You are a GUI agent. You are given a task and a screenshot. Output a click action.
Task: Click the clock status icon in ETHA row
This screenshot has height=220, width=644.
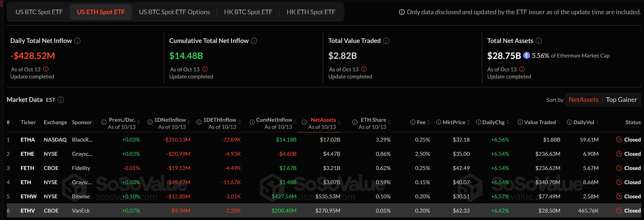click(619, 139)
